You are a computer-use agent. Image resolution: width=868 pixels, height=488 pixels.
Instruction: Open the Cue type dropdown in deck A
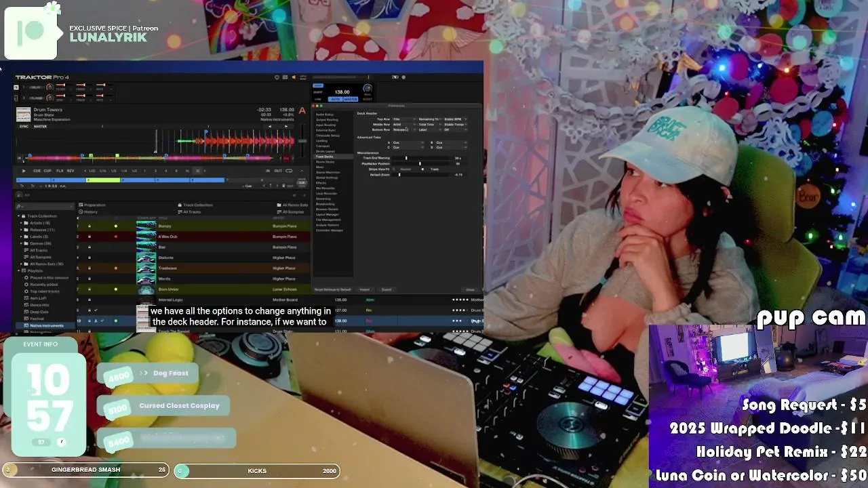pos(248,186)
